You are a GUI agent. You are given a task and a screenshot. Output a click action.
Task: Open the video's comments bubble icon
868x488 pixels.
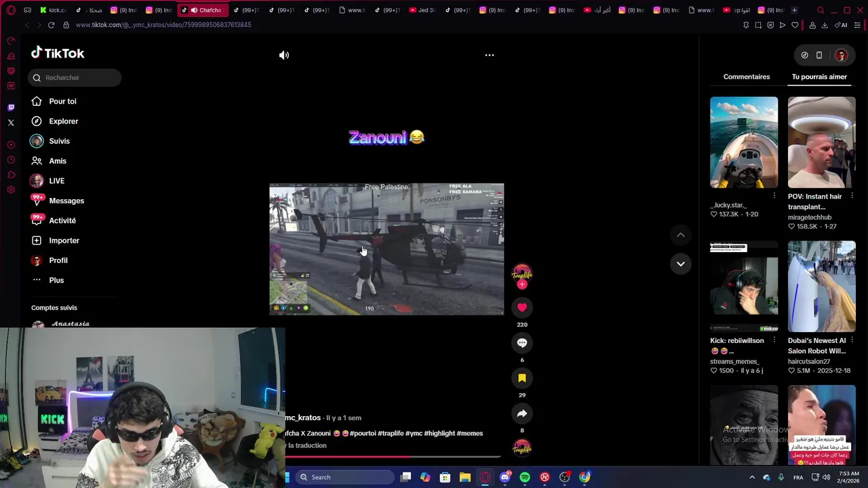pyautogui.click(x=522, y=343)
